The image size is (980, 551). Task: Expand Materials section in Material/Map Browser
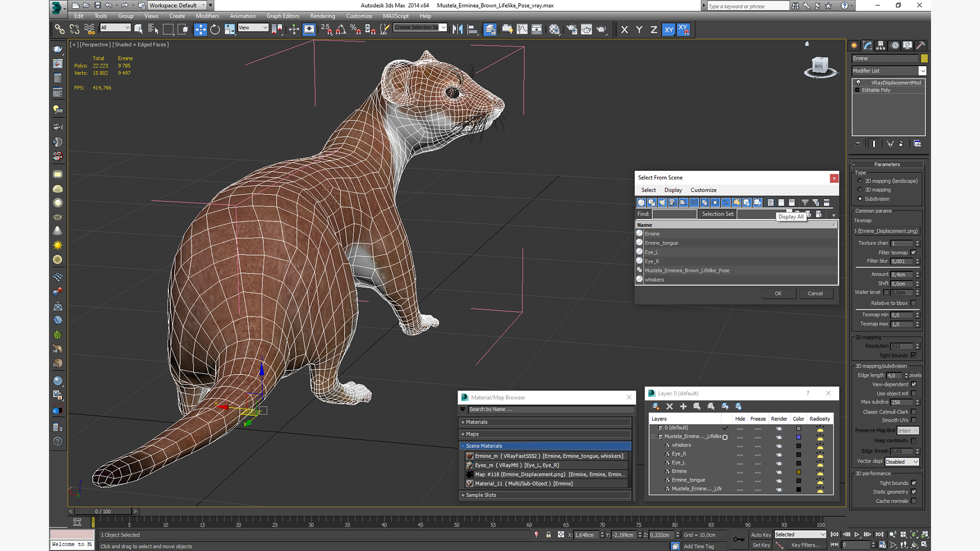(545, 422)
